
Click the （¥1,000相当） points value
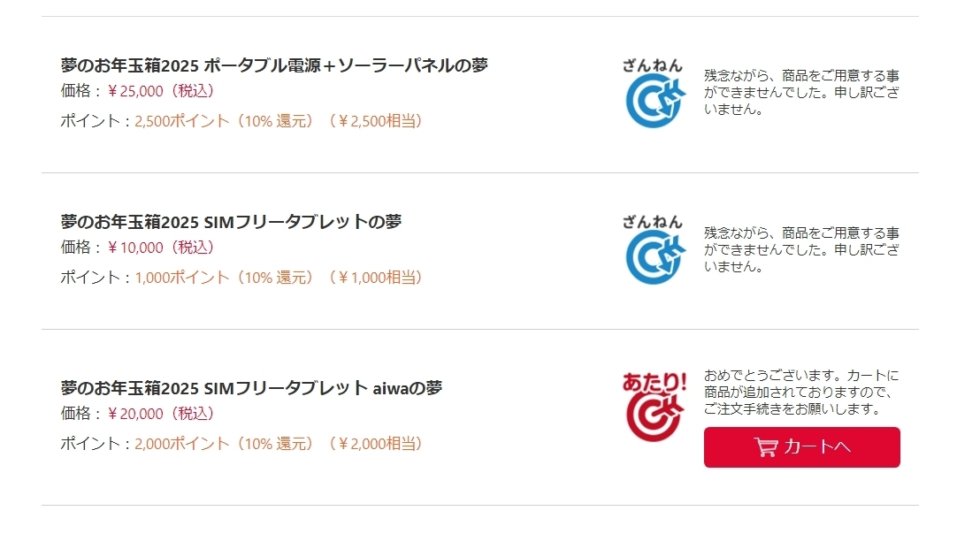(375, 278)
